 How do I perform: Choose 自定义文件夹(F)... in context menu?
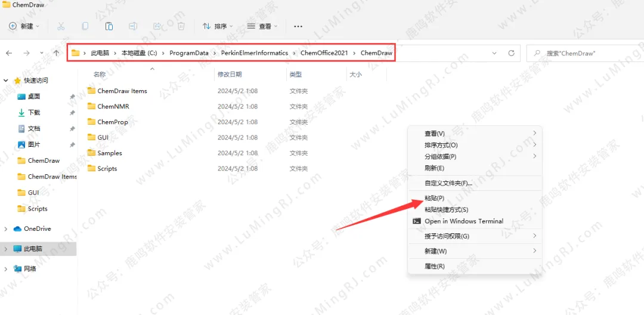pos(475,183)
